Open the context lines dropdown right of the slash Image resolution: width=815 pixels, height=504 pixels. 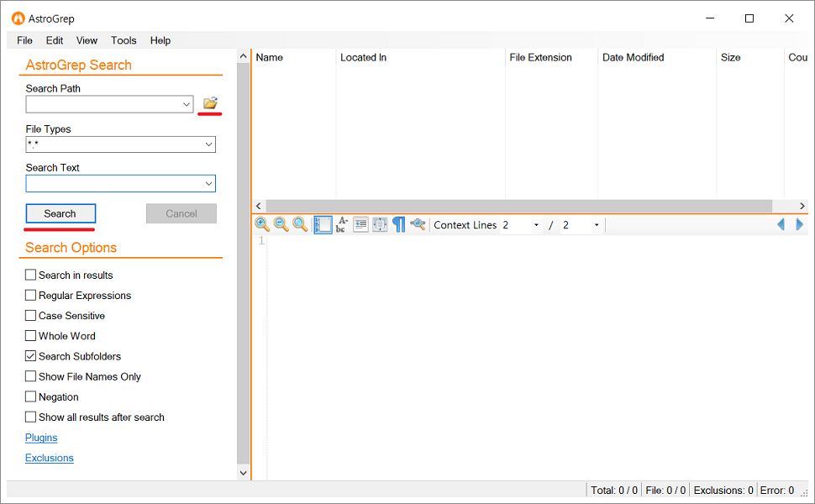coord(597,225)
